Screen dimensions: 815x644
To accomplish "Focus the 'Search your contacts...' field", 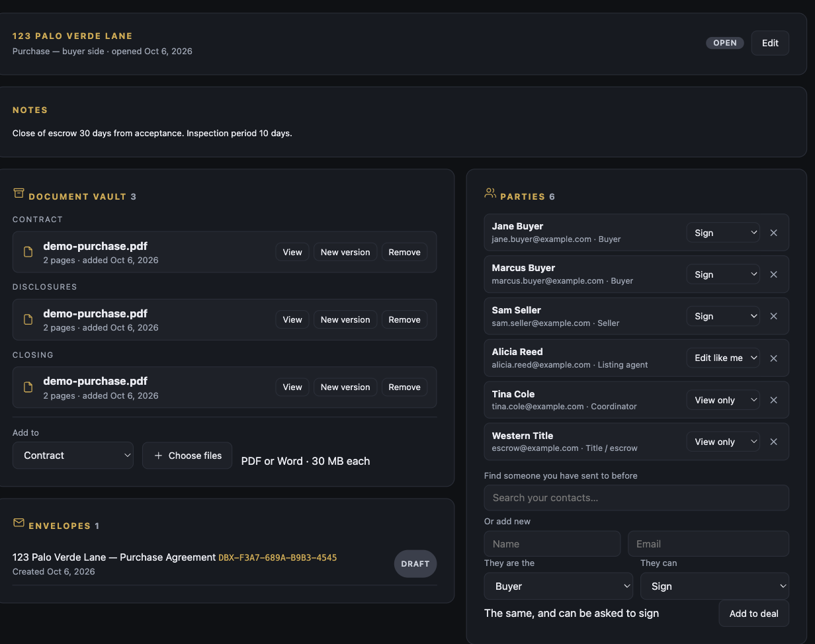I will pyautogui.click(x=636, y=498).
